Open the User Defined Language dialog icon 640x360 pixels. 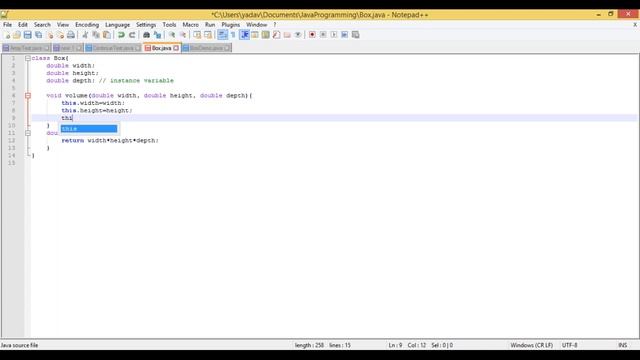(x=255, y=35)
